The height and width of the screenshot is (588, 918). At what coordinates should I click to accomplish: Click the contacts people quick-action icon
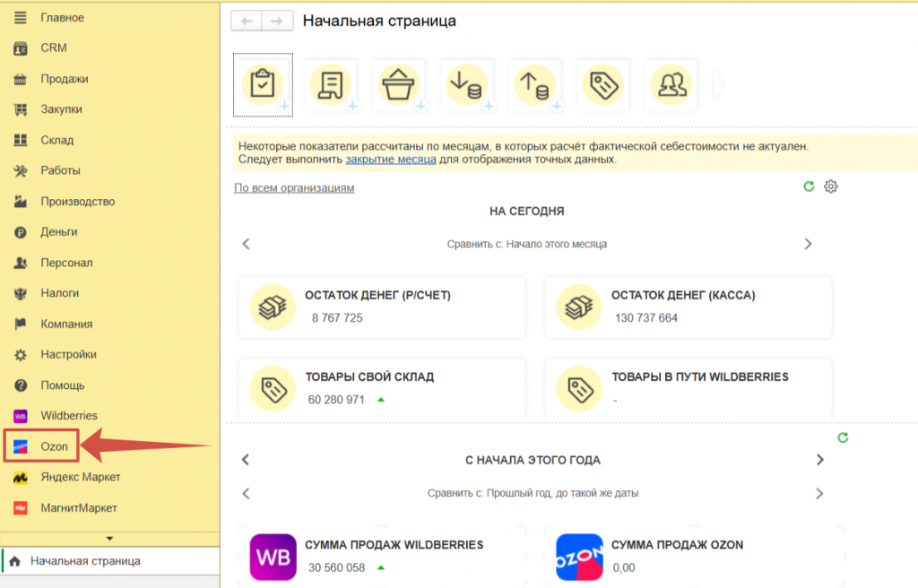tap(669, 84)
